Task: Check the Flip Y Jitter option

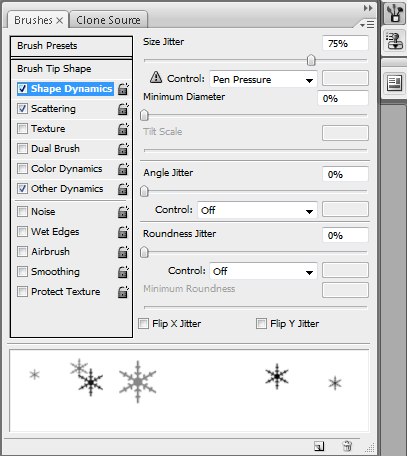Action: [x=261, y=324]
